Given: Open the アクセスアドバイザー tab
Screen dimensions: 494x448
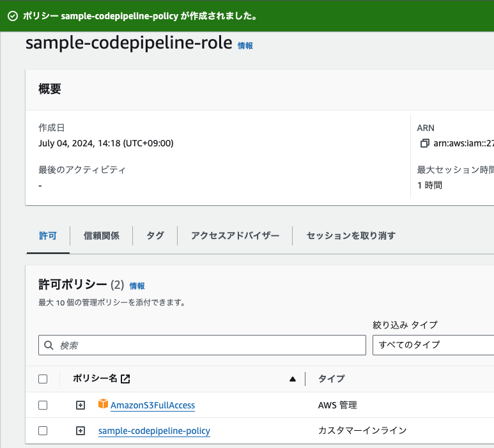Looking at the screenshot, I should 235,235.
